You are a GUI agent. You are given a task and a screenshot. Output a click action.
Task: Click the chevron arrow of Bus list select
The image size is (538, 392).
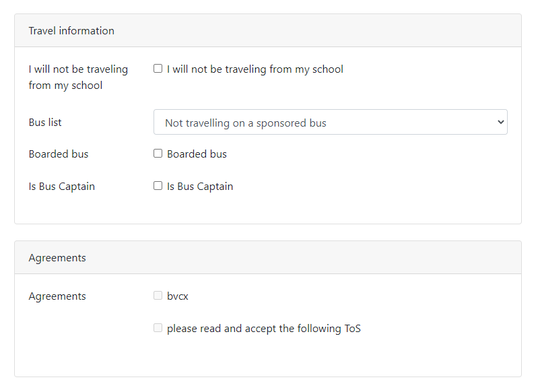click(x=500, y=123)
